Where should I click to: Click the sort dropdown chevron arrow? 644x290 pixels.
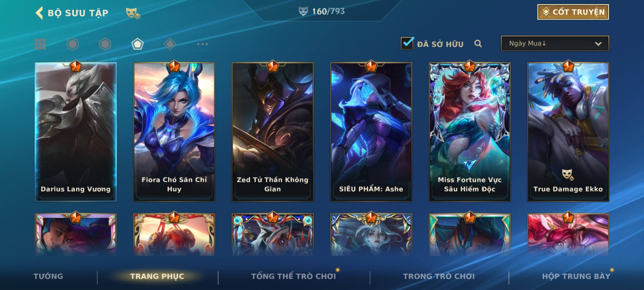coord(598,44)
